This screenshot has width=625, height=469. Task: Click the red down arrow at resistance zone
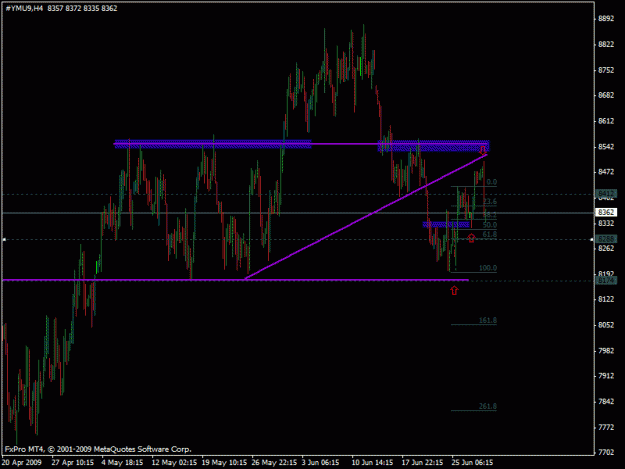coord(483,150)
